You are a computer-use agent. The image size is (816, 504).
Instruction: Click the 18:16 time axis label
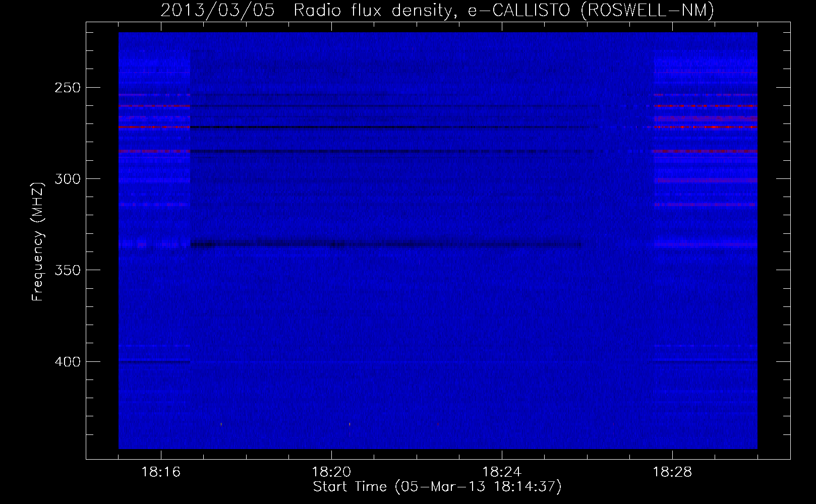(x=161, y=472)
